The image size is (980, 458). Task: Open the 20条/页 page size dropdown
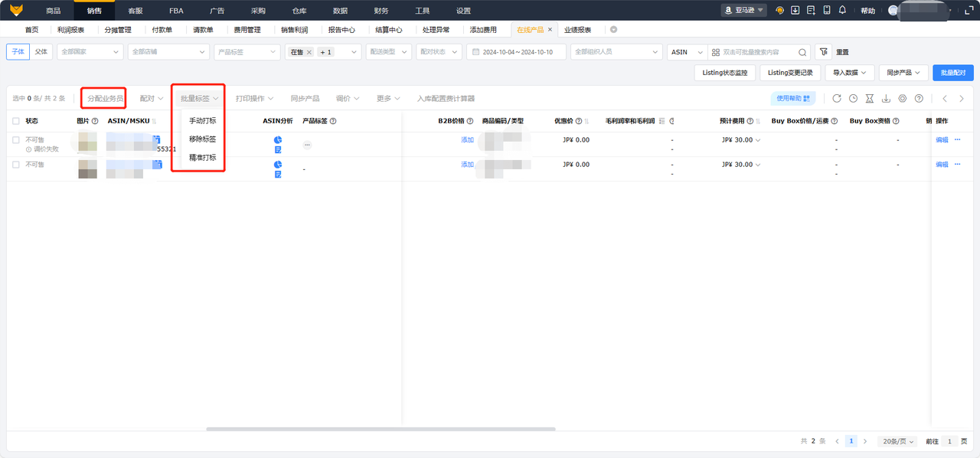[x=898, y=442]
